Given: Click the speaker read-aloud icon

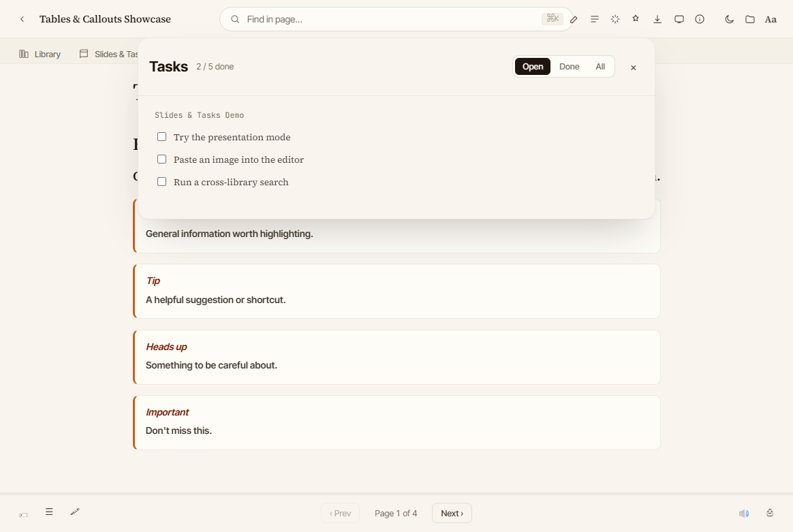Looking at the screenshot, I should point(744,514).
